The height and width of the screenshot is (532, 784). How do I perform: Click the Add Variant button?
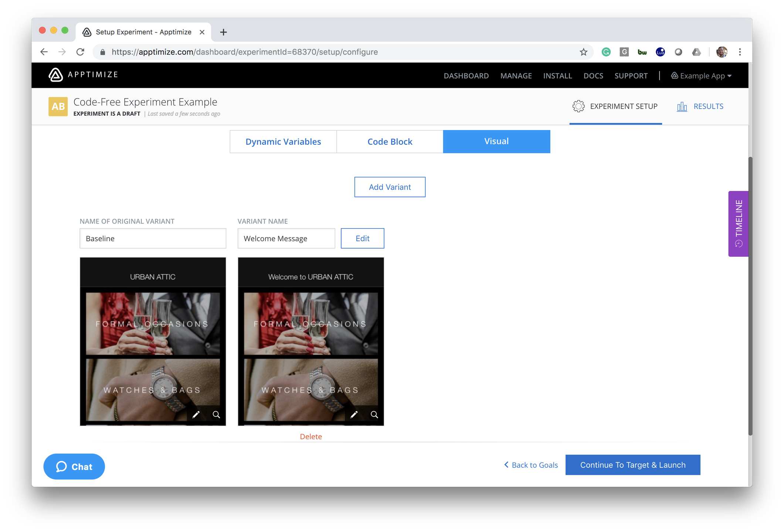(x=390, y=187)
